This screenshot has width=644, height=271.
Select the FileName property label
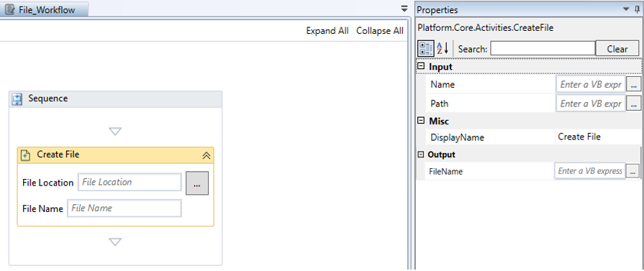(445, 172)
